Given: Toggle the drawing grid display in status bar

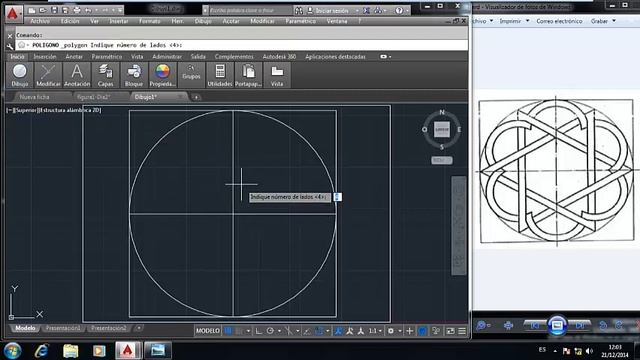Looking at the screenshot, I should coord(227,331).
